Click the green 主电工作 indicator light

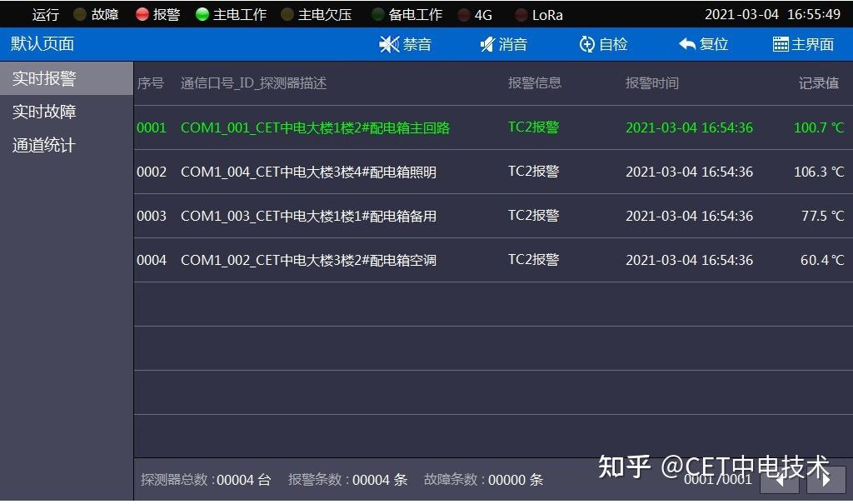coord(202,14)
